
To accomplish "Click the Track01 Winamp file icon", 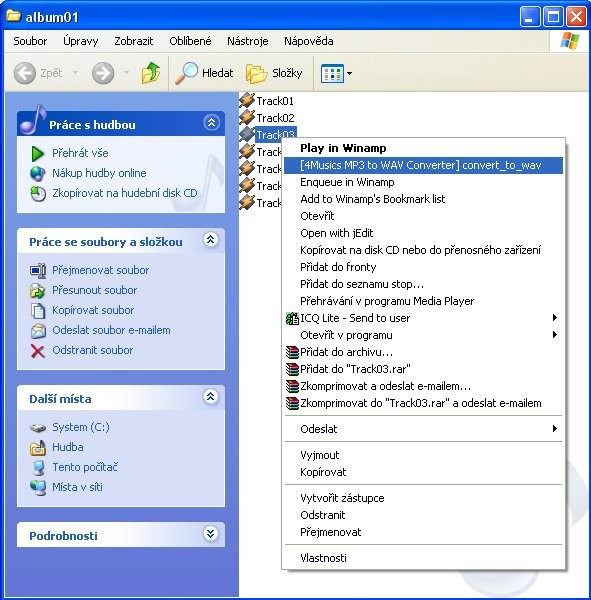I will (247, 101).
